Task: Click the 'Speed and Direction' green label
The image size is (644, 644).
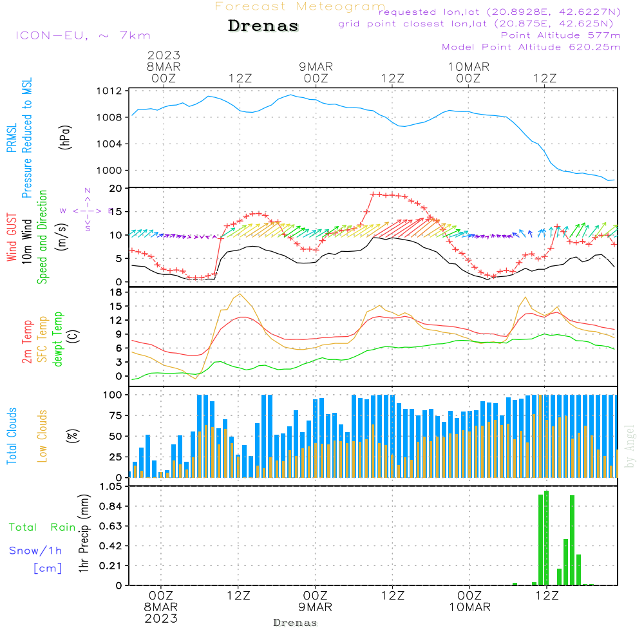Action: [x=42, y=237]
